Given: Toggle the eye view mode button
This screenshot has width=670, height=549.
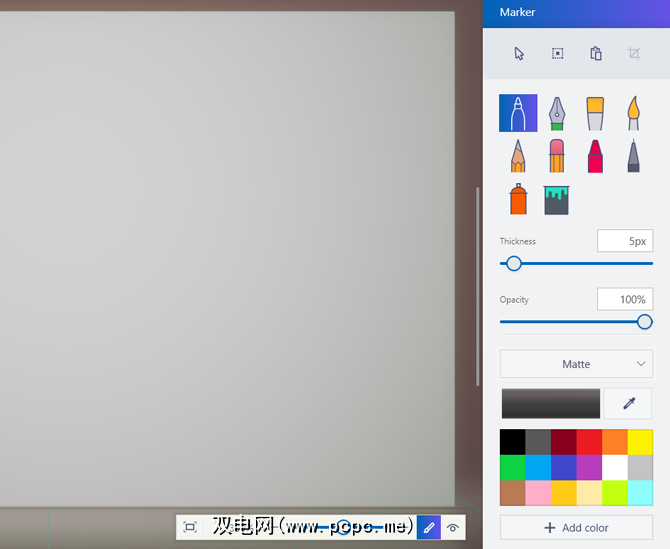Looking at the screenshot, I should point(453,528).
